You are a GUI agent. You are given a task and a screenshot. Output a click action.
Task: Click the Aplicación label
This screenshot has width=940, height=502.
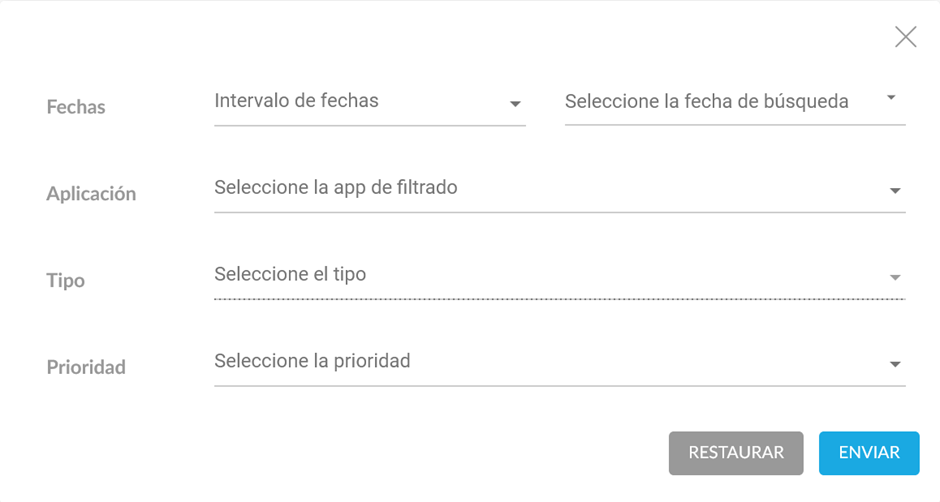pos(91,194)
